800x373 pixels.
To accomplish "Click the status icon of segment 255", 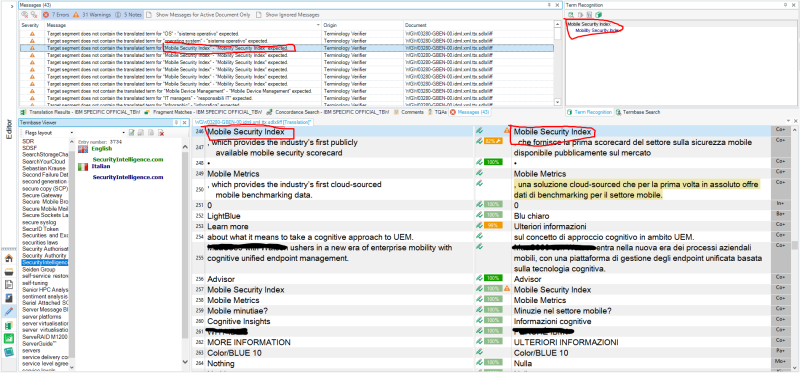I will pyautogui.click(x=479, y=246).
